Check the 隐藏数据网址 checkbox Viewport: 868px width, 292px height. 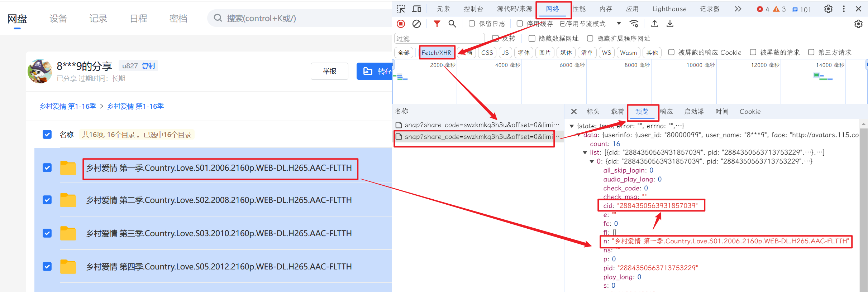(532, 38)
